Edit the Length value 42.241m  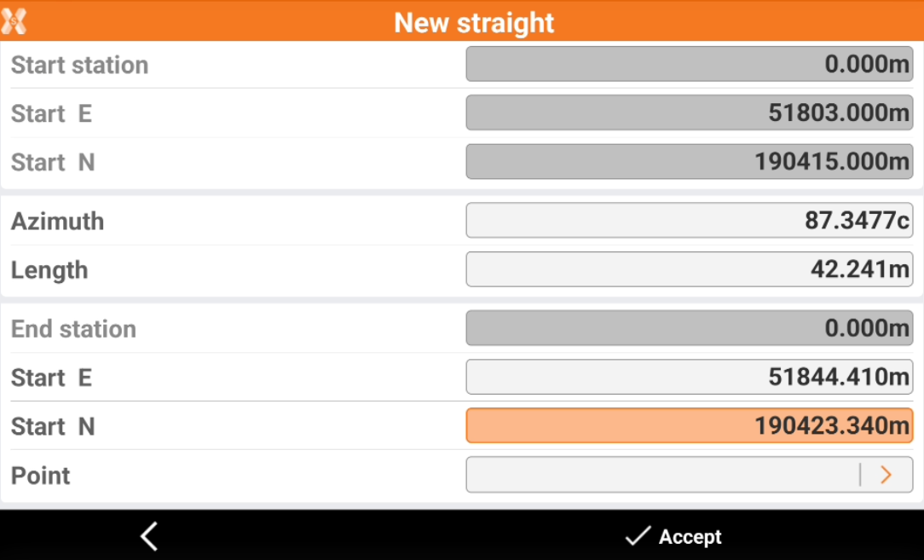coord(689,269)
